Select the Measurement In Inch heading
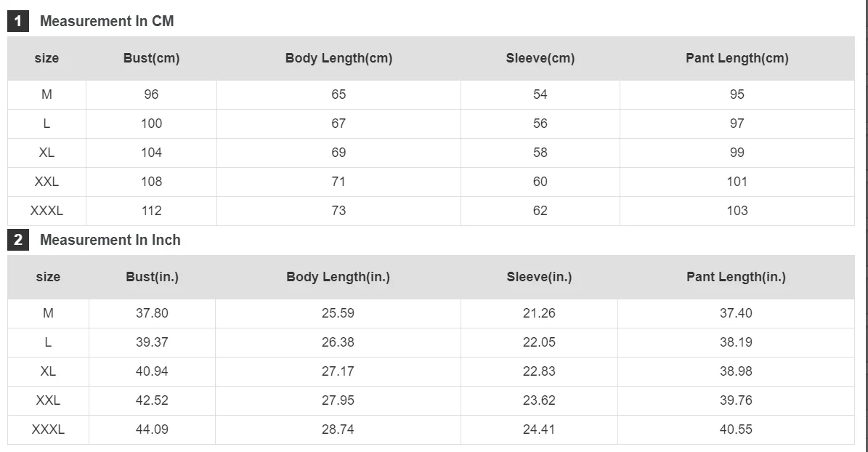 [x=110, y=240]
